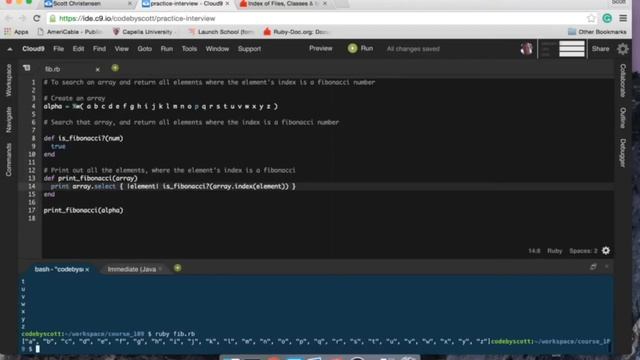
Task: Add a new editor tab with plus icon
Action: pos(115,68)
